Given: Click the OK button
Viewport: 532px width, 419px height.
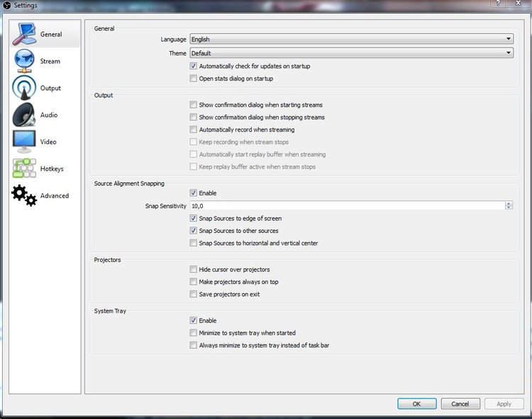Looking at the screenshot, I should tap(417, 403).
